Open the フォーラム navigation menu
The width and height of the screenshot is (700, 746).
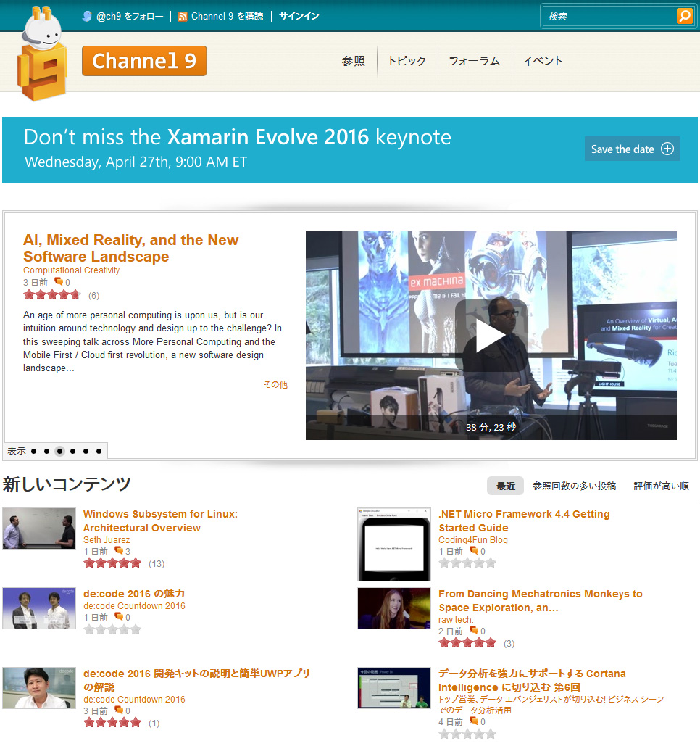click(475, 61)
